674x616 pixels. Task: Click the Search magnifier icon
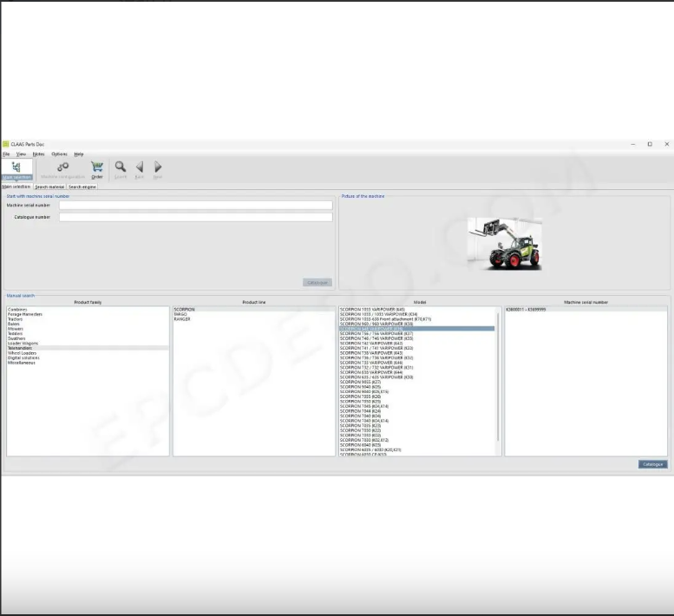121,167
